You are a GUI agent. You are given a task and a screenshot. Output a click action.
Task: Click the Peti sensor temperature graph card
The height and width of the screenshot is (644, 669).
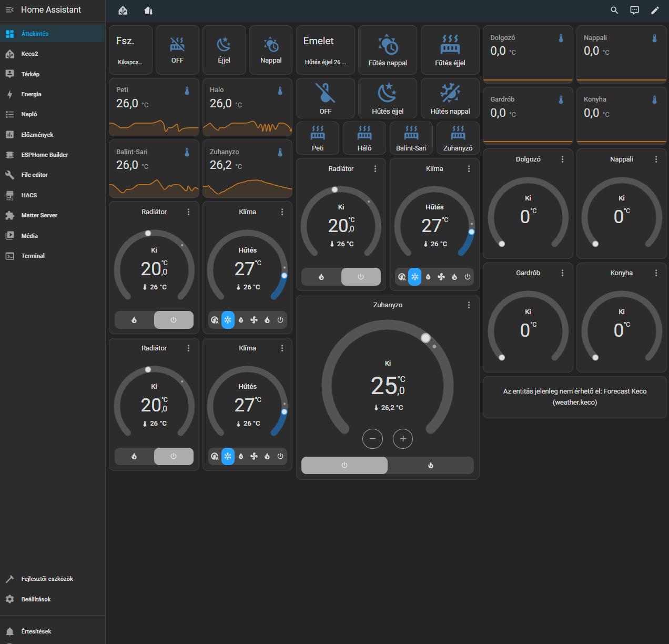click(x=154, y=107)
